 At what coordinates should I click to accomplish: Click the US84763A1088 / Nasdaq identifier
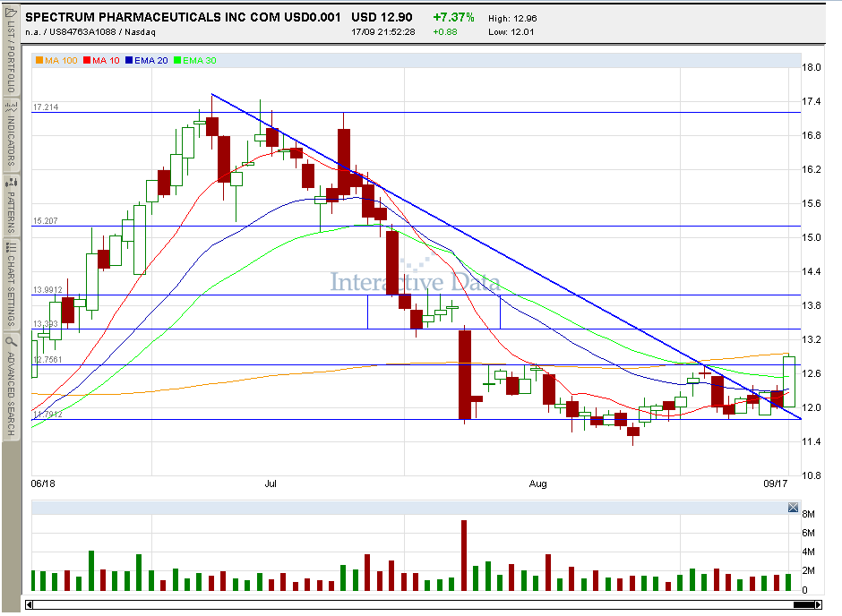pyautogui.click(x=102, y=31)
